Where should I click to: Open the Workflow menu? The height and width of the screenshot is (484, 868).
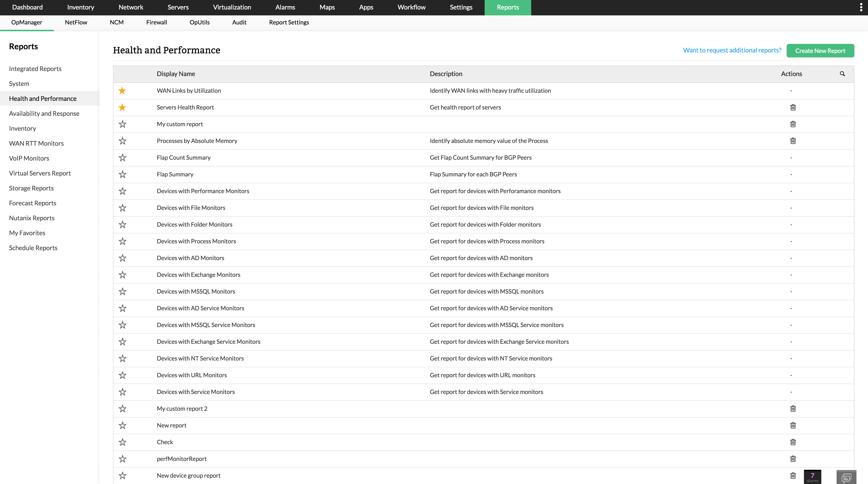coord(411,7)
